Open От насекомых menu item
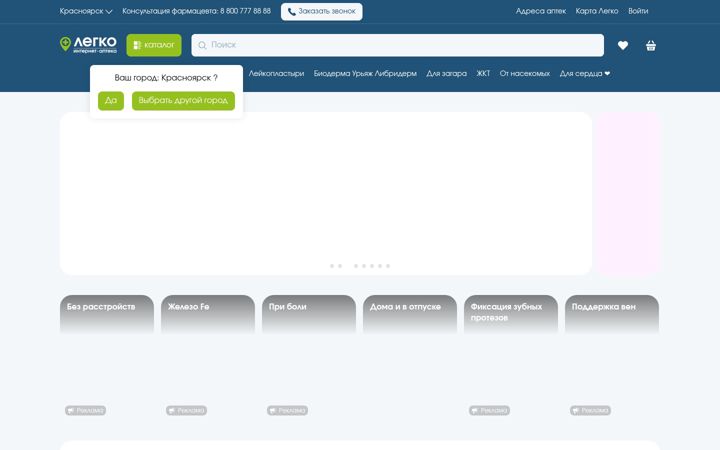This screenshot has width=720, height=450. [x=524, y=73]
